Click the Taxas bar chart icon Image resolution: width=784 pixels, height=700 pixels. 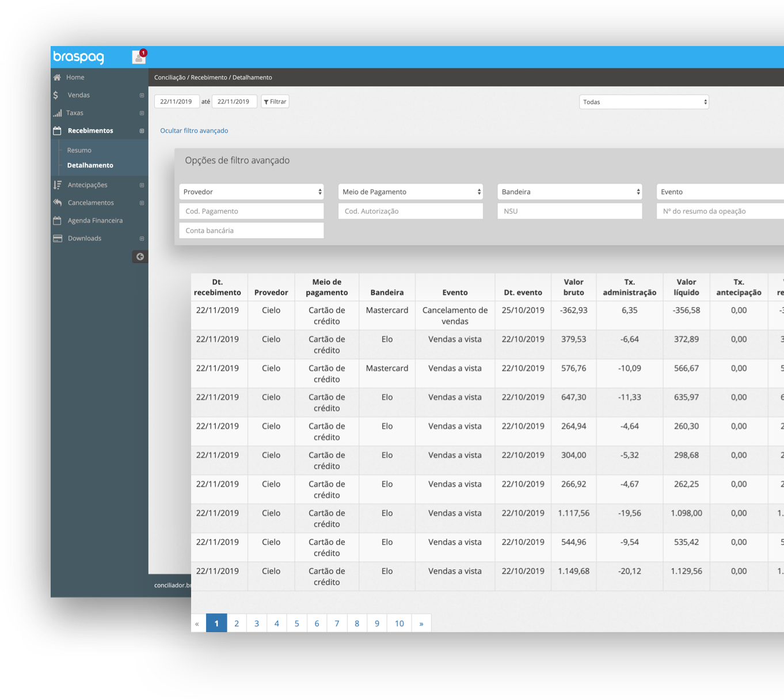coord(57,113)
